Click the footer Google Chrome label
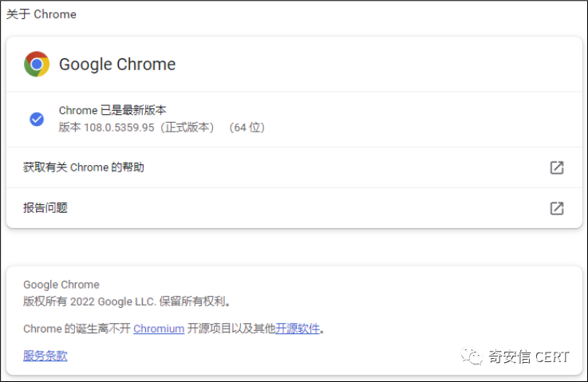 pyautogui.click(x=61, y=285)
